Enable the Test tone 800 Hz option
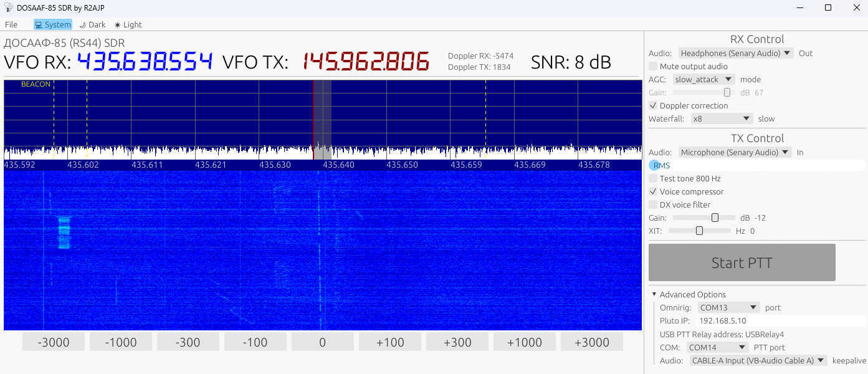The image size is (868, 374). [x=653, y=178]
